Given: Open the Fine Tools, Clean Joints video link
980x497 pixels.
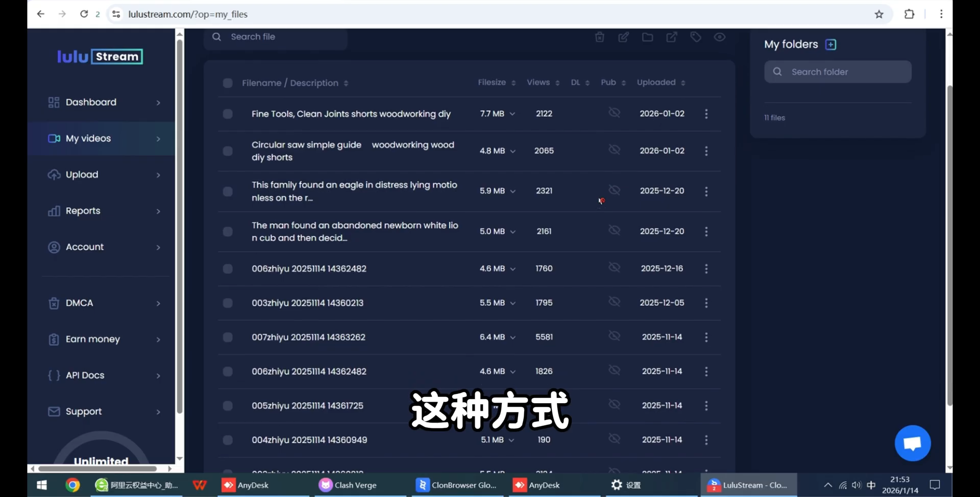Looking at the screenshot, I should click(x=351, y=114).
